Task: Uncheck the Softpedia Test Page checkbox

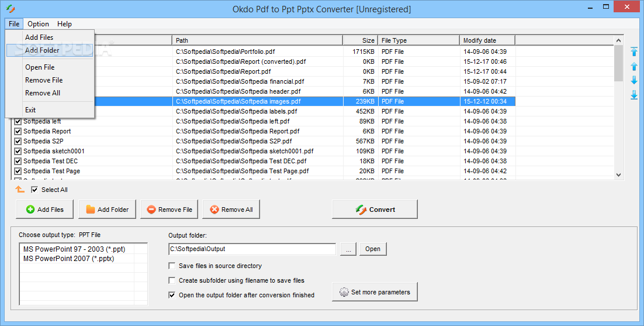Action: click(18, 171)
